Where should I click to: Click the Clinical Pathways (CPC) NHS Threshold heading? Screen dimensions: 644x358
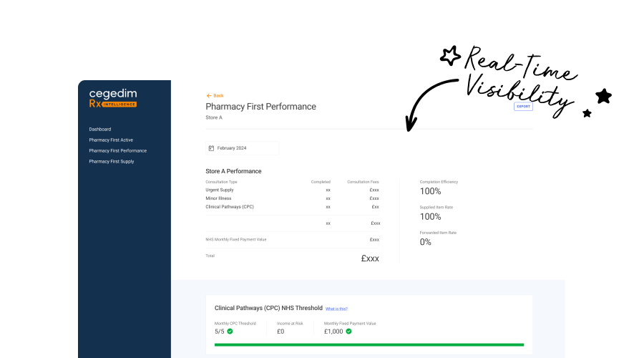pyautogui.click(x=268, y=308)
